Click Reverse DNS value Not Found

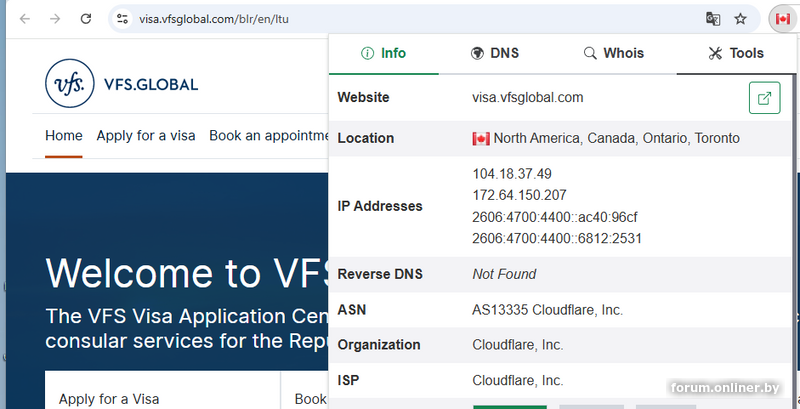(x=504, y=274)
